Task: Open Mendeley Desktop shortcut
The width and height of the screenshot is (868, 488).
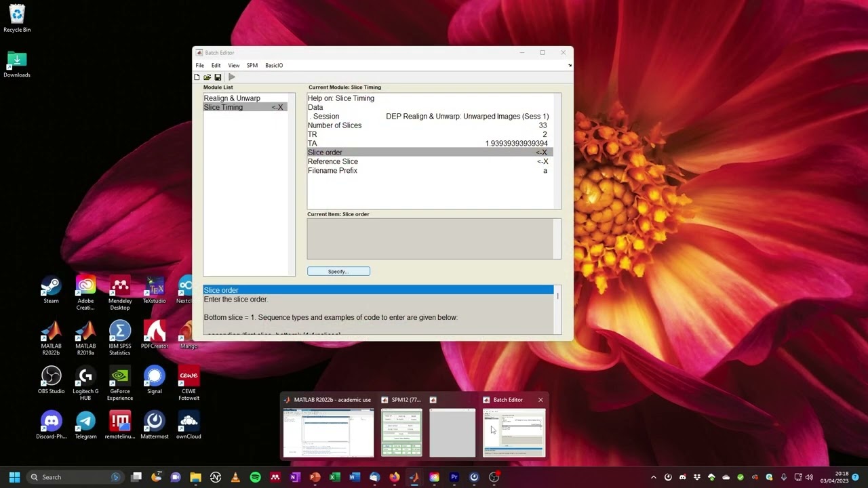Action: click(120, 293)
